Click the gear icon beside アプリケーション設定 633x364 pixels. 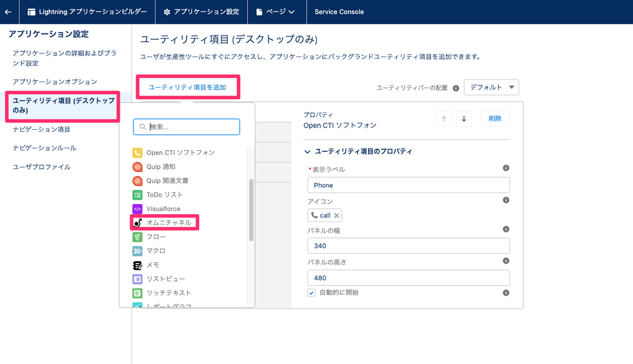pos(167,12)
